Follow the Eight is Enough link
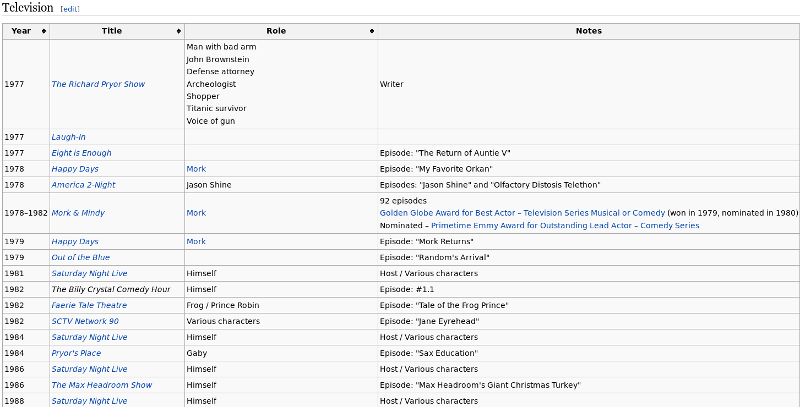800x407 pixels. coord(81,152)
